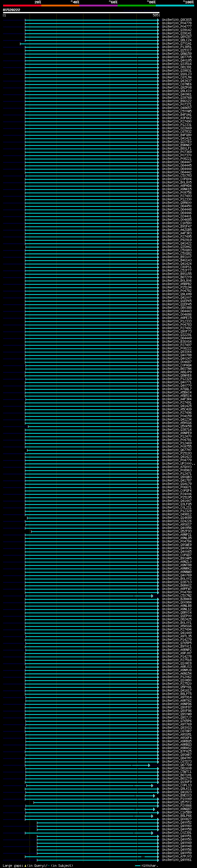This screenshot has height=868, width=197.
Task: Click the cyan ~100% identity color segment
Action: point(175,6)
